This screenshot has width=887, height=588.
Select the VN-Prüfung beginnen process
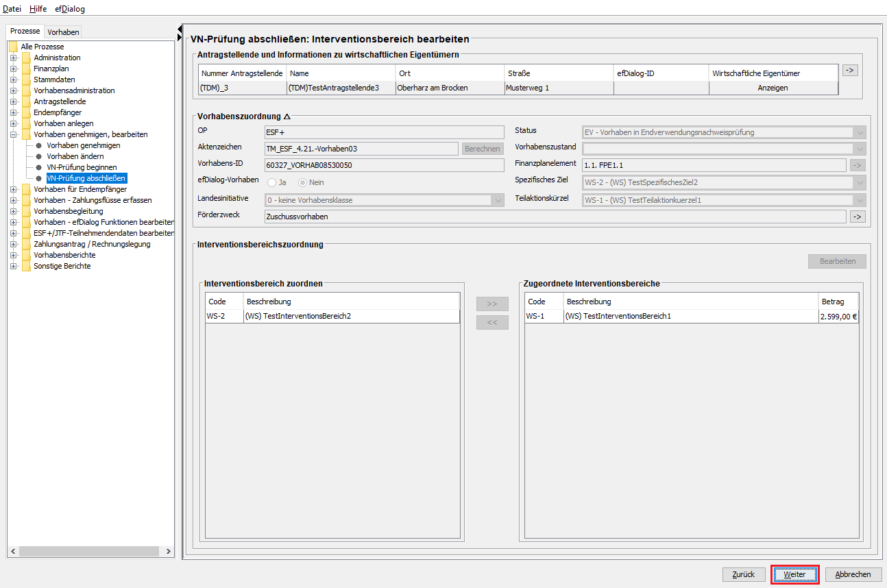point(82,167)
